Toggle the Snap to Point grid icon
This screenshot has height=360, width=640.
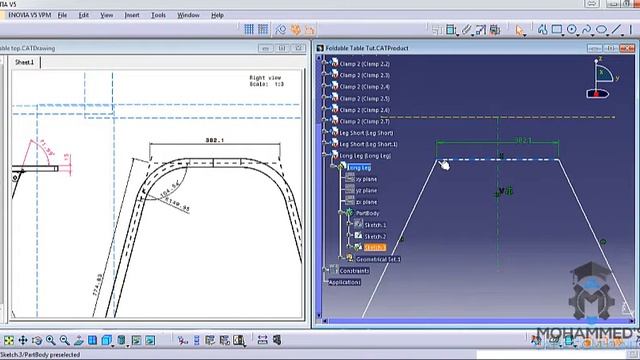click(263, 29)
